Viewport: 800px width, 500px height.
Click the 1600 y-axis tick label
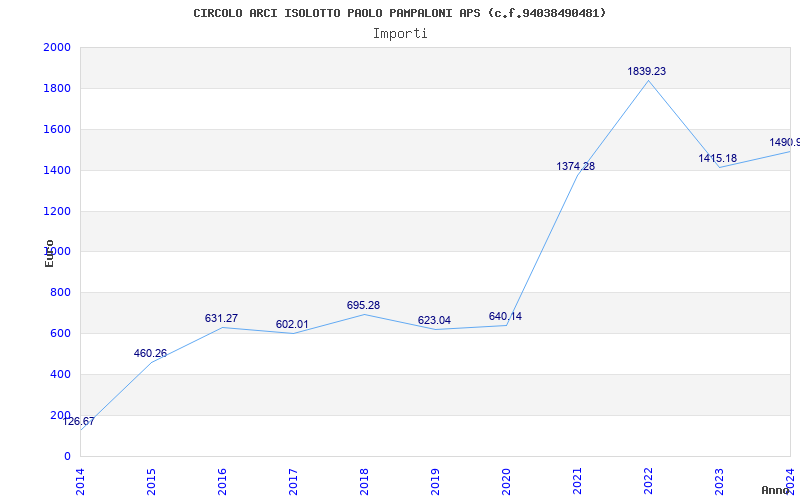[x=57, y=129]
